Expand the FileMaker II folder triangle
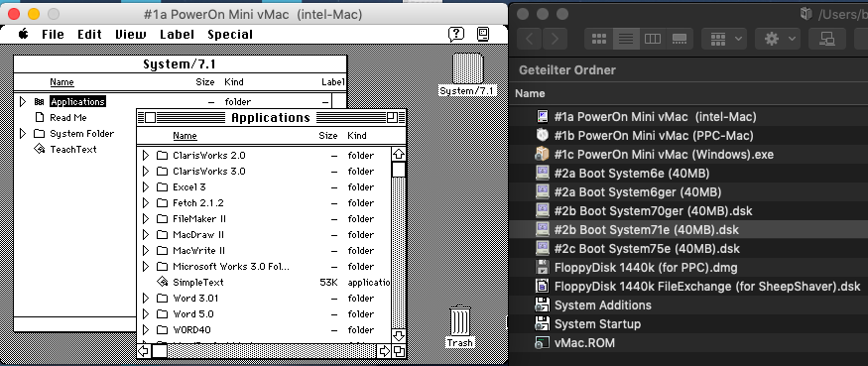This screenshot has height=366, width=868. click(x=146, y=219)
